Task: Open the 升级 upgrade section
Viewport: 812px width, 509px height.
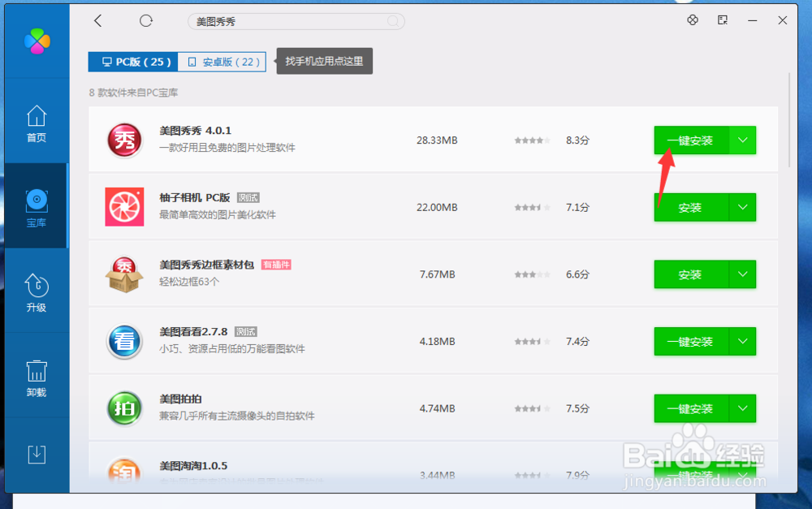Action: pyautogui.click(x=37, y=293)
